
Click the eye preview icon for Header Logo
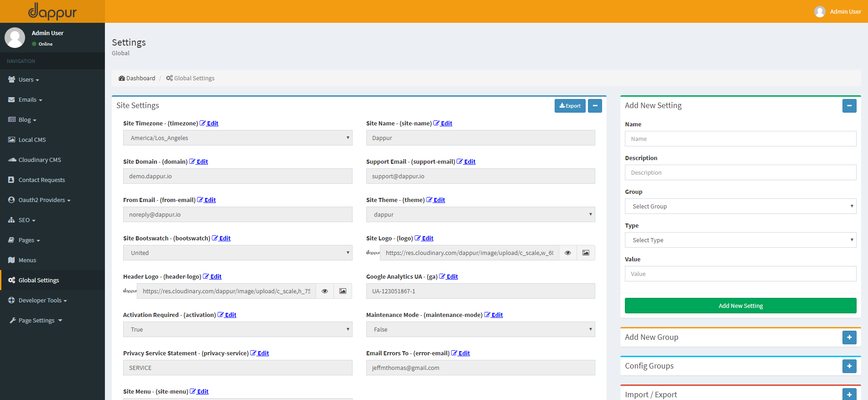(x=325, y=291)
